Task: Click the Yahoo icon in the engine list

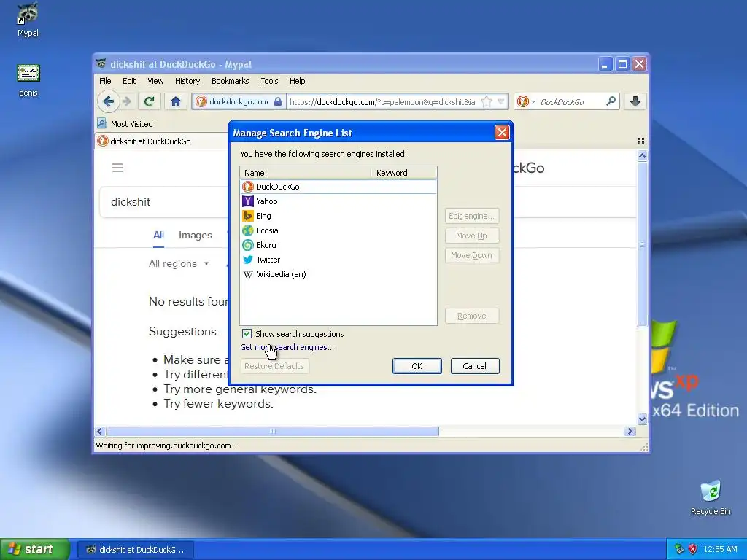Action: tap(248, 201)
